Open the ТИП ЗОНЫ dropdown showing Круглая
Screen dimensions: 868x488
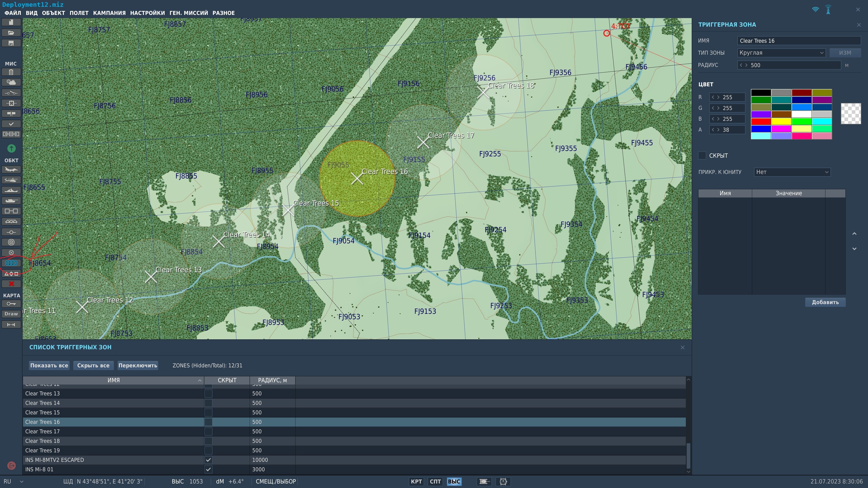click(781, 53)
